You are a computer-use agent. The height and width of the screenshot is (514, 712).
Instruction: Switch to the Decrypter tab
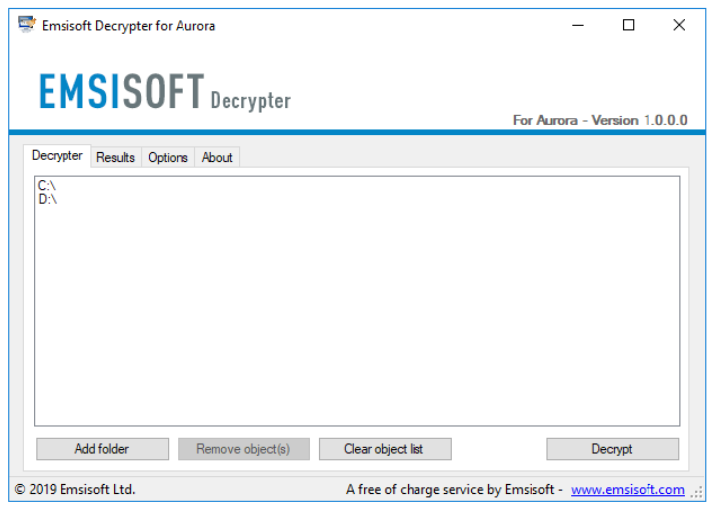57,156
